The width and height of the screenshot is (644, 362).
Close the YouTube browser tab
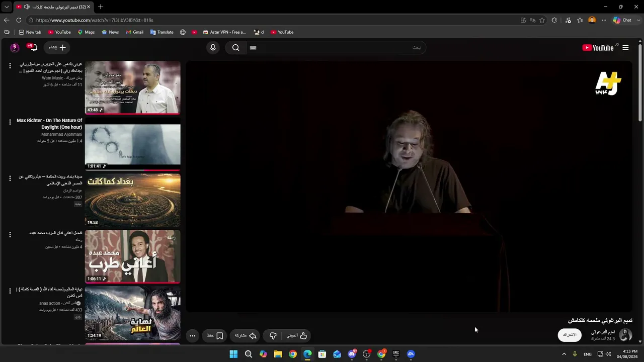[x=89, y=7]
